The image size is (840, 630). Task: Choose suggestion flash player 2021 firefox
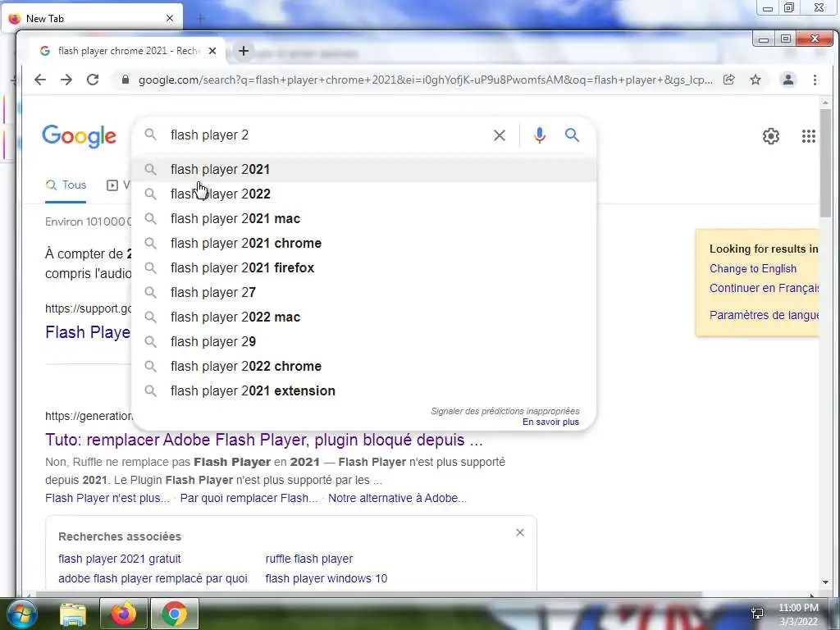[364, 268]
